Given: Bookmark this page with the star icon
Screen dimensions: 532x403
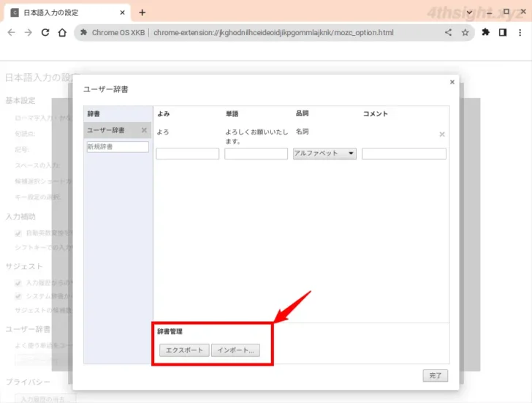Looking at the screenshot, I should (465, 32).
